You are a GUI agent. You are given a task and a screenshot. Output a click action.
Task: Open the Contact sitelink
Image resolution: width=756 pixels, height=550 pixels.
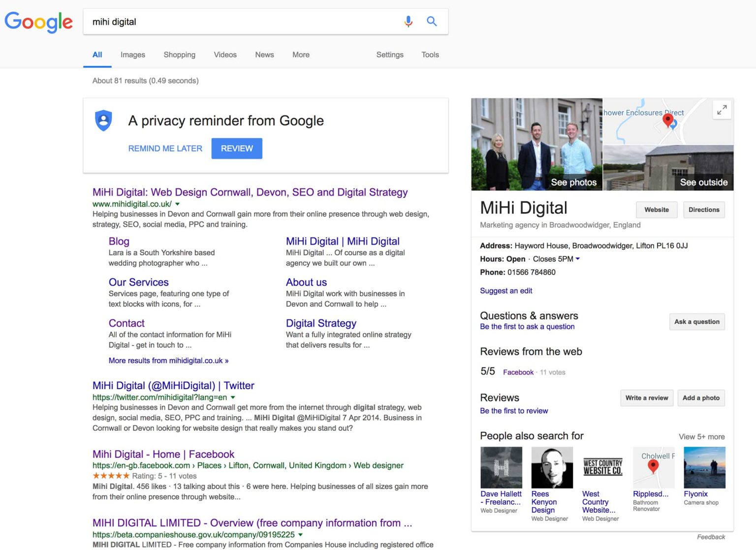126,323
